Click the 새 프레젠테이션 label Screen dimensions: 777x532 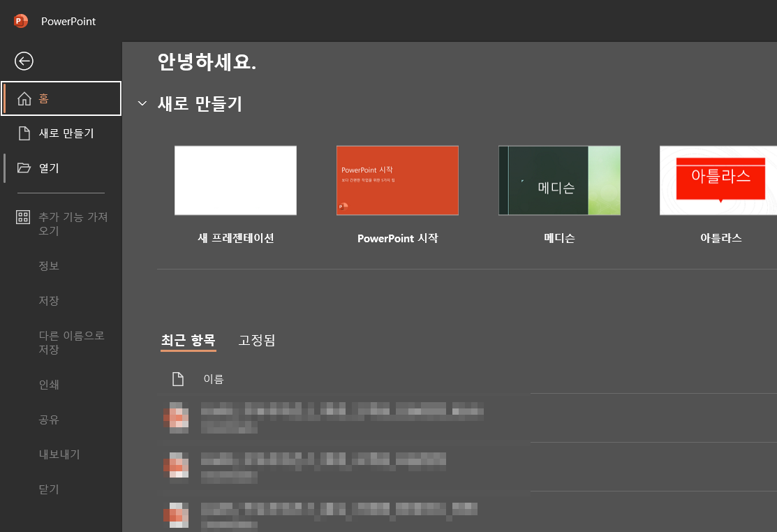pos(236,238)
